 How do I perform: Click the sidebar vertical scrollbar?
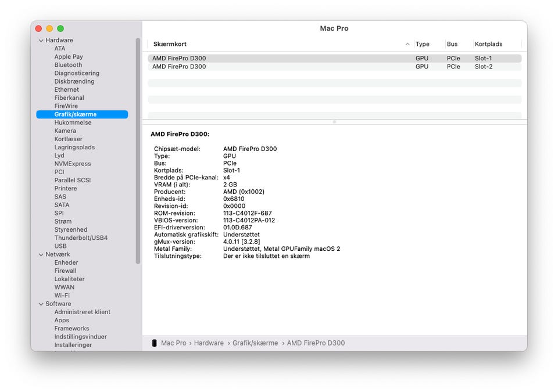coord(138,151)
